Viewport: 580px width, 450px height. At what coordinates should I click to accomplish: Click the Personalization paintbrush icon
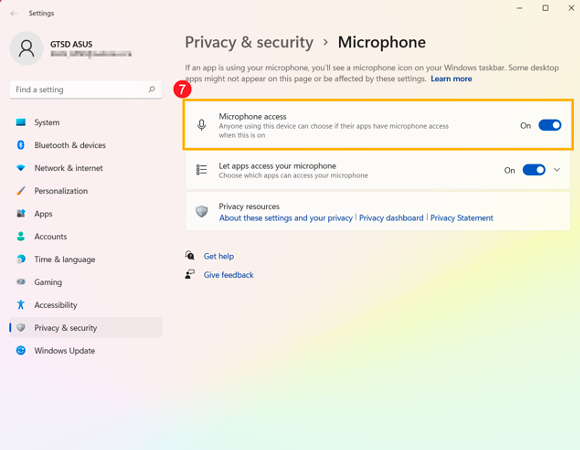tap(21, 191)
